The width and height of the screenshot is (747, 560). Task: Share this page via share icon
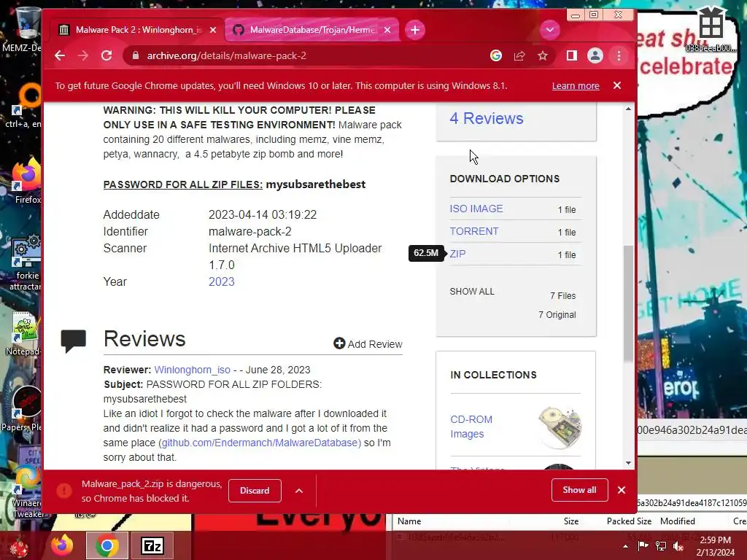coord(519,55)
